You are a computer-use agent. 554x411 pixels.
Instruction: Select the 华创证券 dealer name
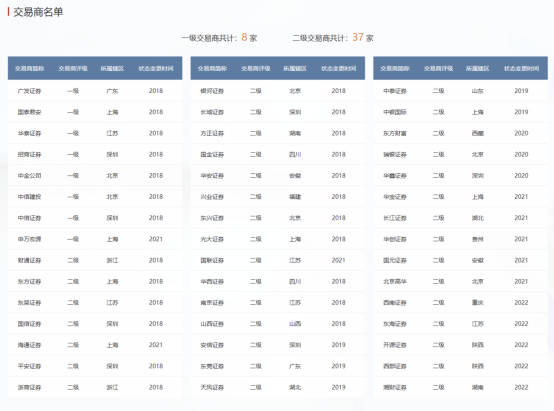pos(395,239)
